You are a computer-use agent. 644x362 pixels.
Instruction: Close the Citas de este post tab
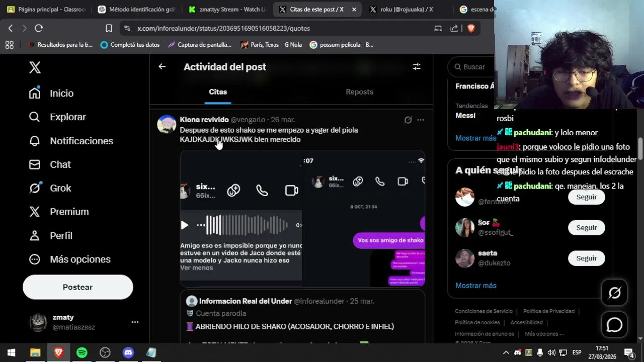pos(354,10)
